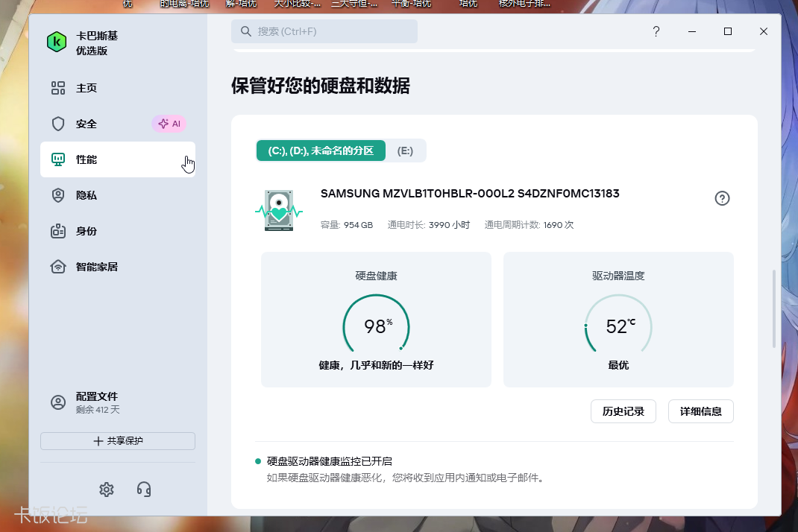Click the 剩余 412 天 subscription text
The image size is (798, 532).
(x=98, y=410)
